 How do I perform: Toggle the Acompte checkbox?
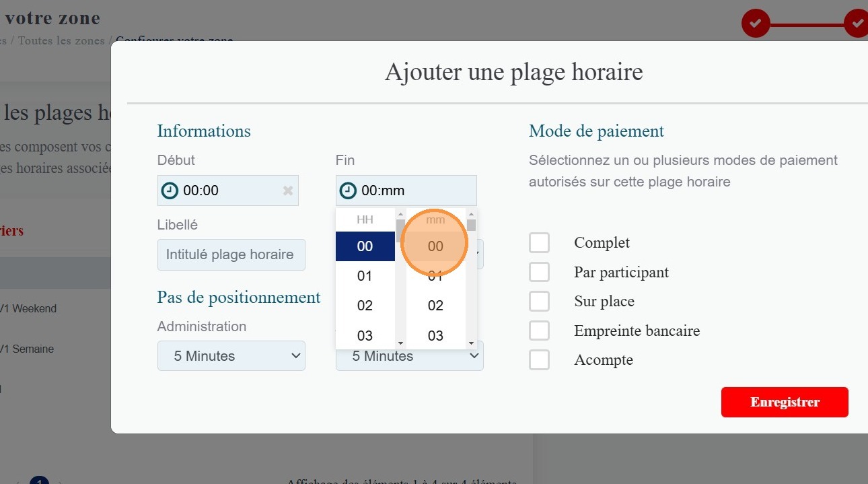click(539, 360)
